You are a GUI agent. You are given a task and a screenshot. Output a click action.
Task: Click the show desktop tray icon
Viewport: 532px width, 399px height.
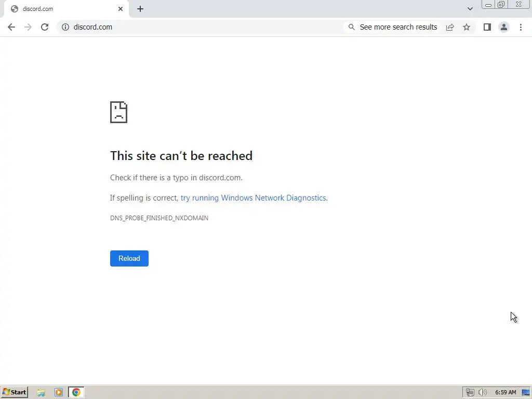(526, 393)
